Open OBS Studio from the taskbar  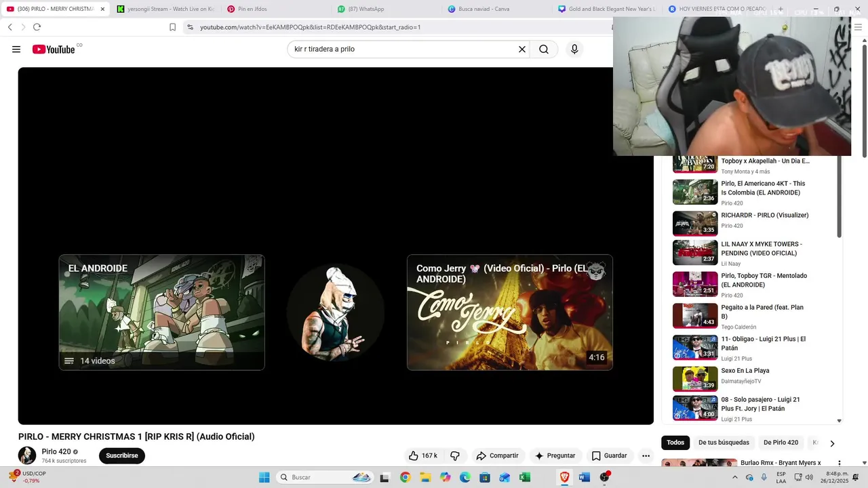604,477
